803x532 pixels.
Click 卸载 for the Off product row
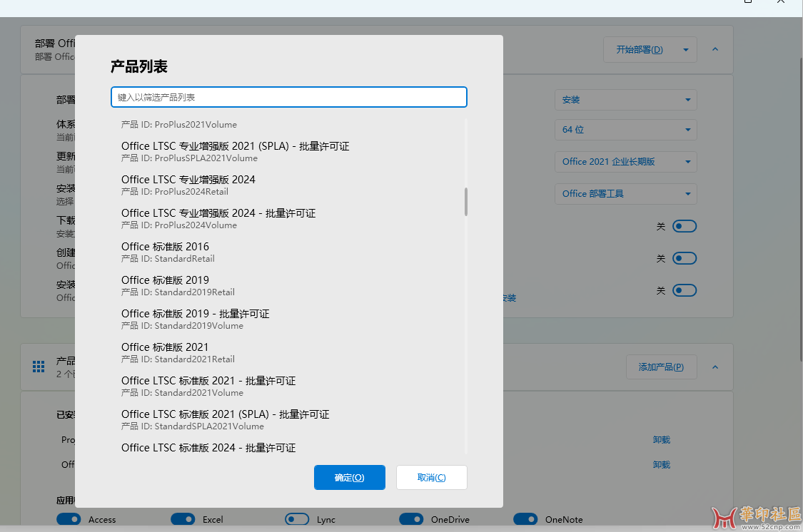[662, 464]
